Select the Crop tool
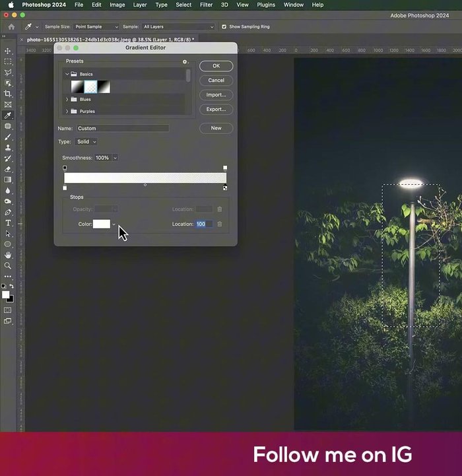Image resolution: width=462 pixels, height=476 pixels. pos(8,94)
